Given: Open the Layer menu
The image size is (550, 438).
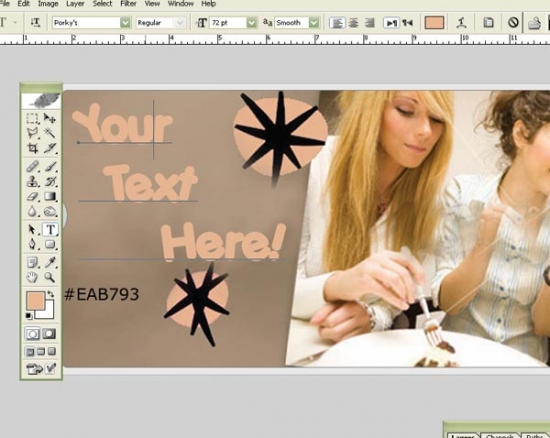Looking at the screenshot, I should click(x=75, y=4).
